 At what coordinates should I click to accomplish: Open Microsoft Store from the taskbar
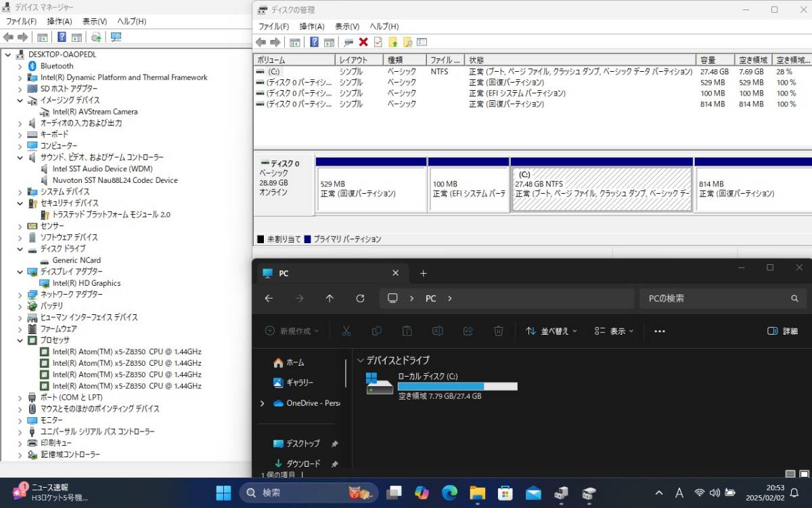pos(505,492)
